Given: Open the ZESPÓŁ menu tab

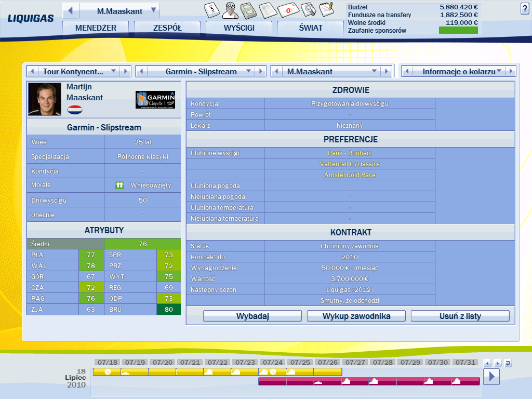Looking at the screenshot, I should click(167, 28).
